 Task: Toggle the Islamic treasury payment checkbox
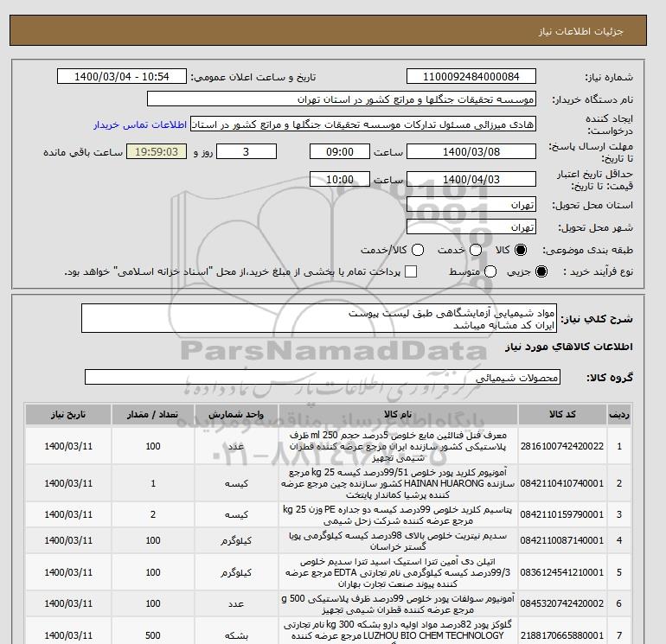click(411, 271)
